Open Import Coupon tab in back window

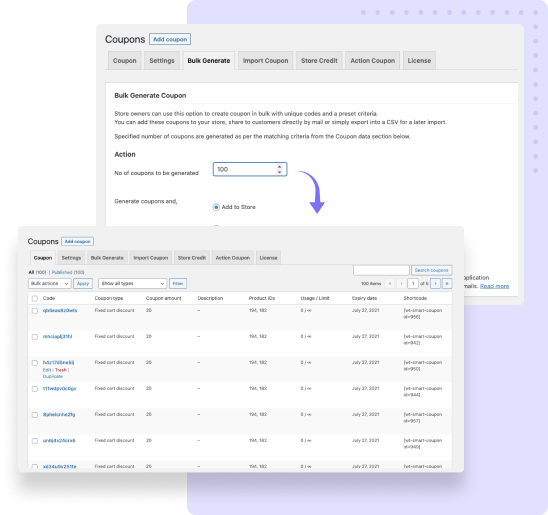pos(266,60)
